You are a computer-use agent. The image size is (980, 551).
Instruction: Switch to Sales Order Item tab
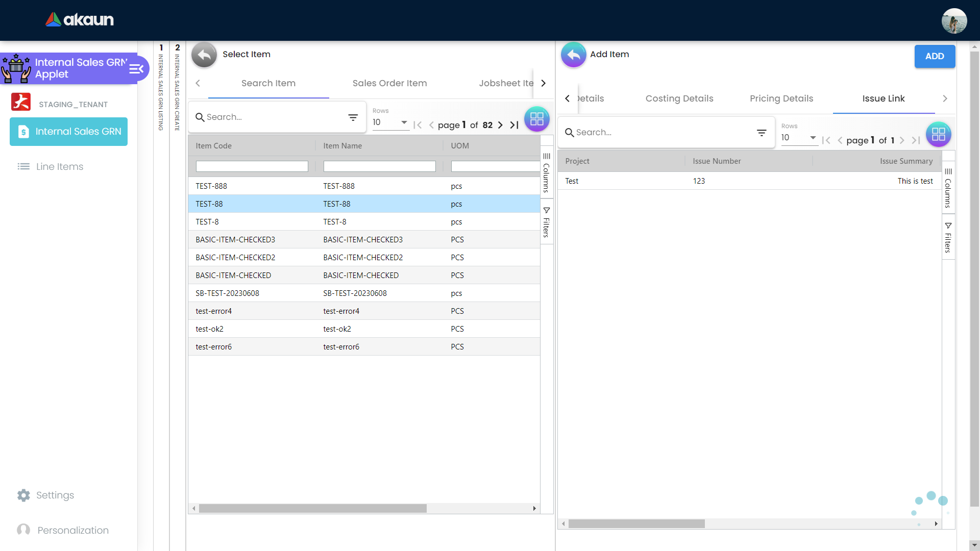click(x=389, y=83)
